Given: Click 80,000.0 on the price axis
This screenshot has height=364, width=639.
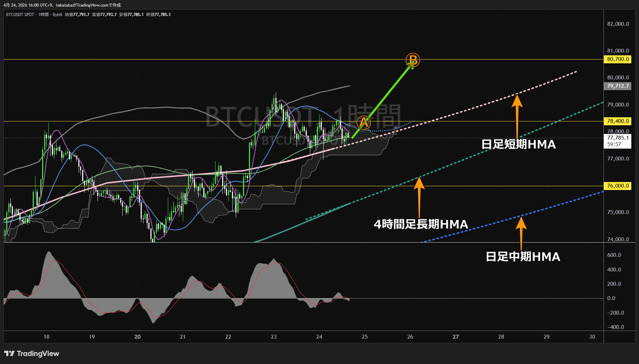Looking at the screenshot, I should [x=618, y=78].
